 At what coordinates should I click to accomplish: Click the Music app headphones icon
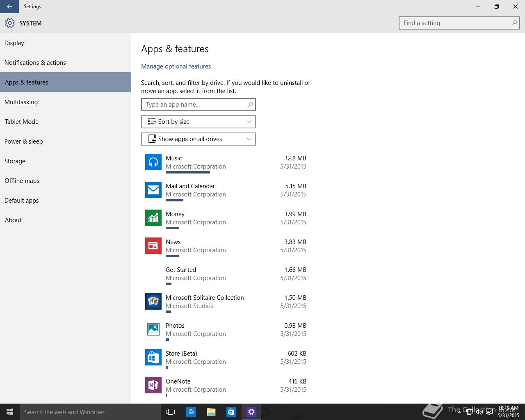click(153, 162)
